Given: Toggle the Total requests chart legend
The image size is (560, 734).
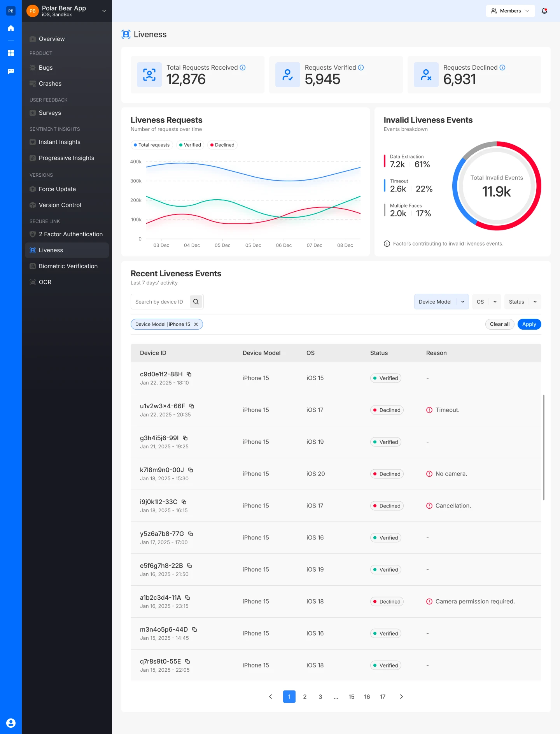Looking at the screenshot, I should 152,145.
